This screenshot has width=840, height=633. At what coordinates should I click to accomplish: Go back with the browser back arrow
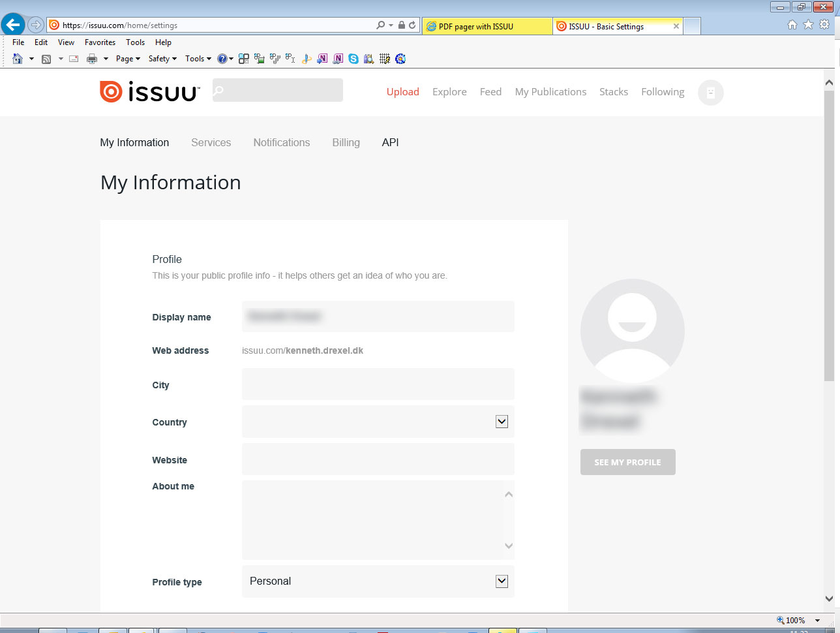click(x=12, y=25)
